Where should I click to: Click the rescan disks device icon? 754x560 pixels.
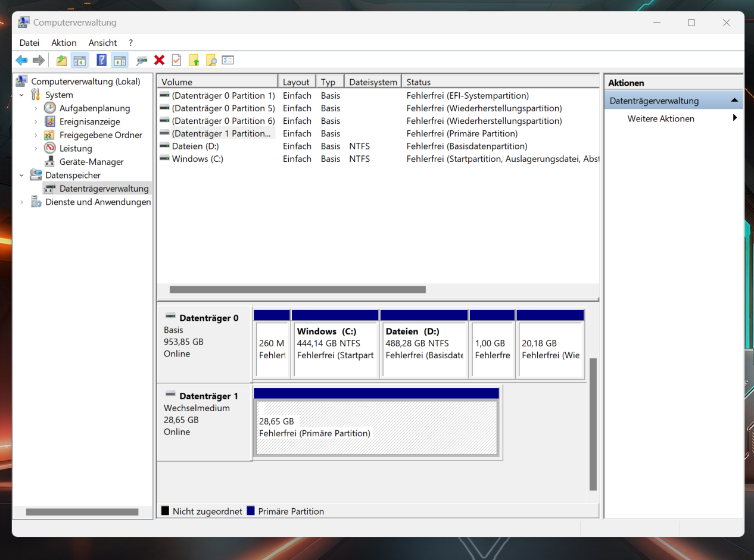click(x=142, y=60)
